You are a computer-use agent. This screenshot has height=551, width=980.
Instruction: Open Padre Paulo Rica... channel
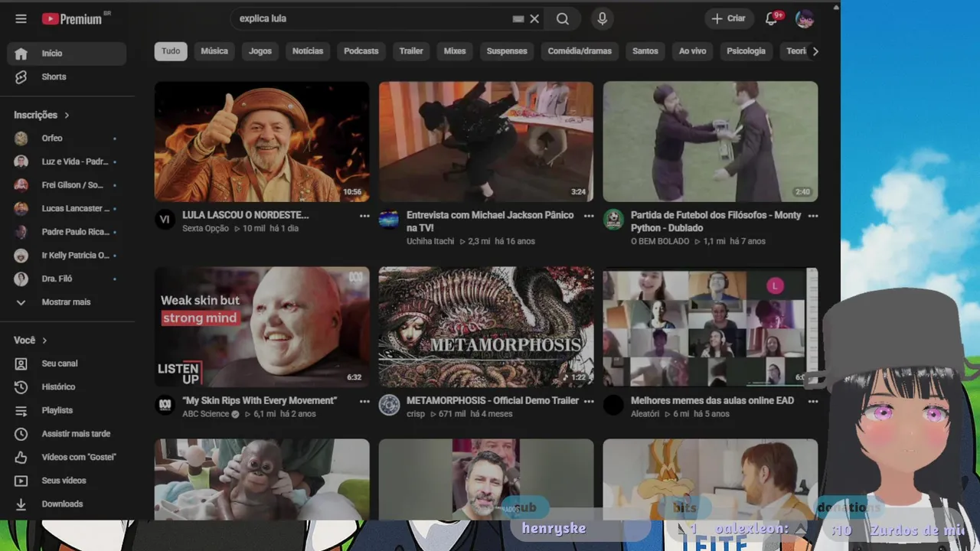pos(67,232)
